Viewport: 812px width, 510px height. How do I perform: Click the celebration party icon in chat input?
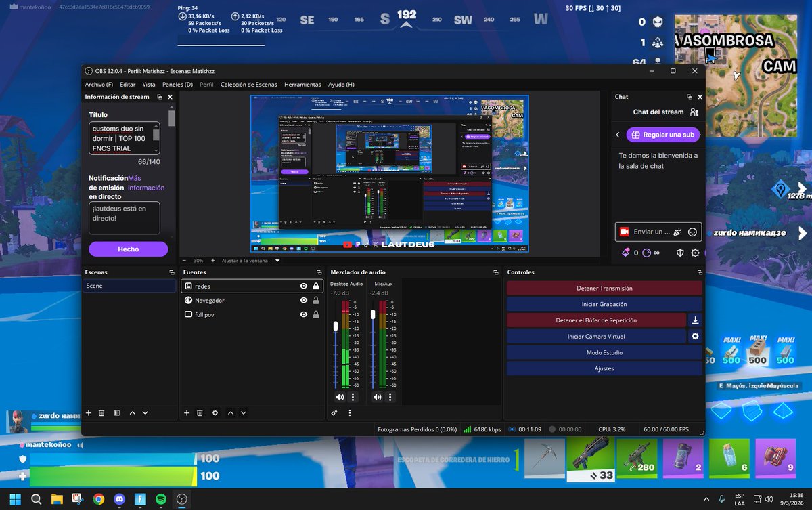[x=677, y=232]
